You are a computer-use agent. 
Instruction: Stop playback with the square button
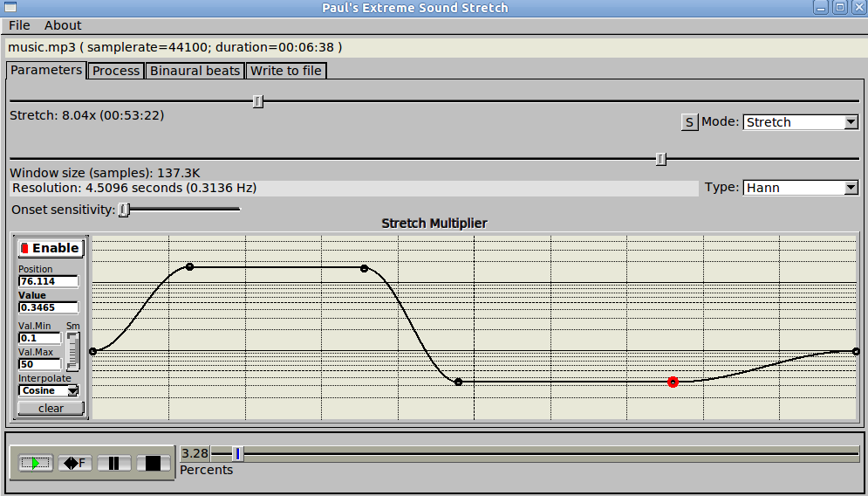pyautogui.click(x=153, y=463)
